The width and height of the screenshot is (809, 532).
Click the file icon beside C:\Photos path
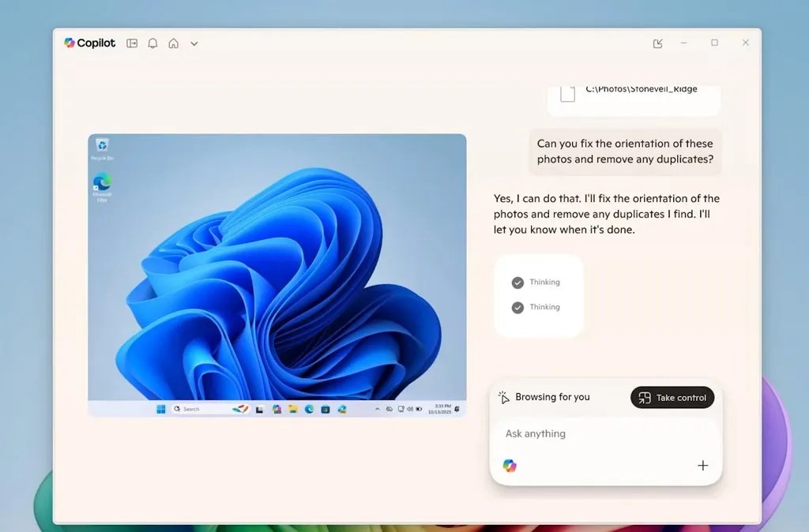[x=567, y=94]
